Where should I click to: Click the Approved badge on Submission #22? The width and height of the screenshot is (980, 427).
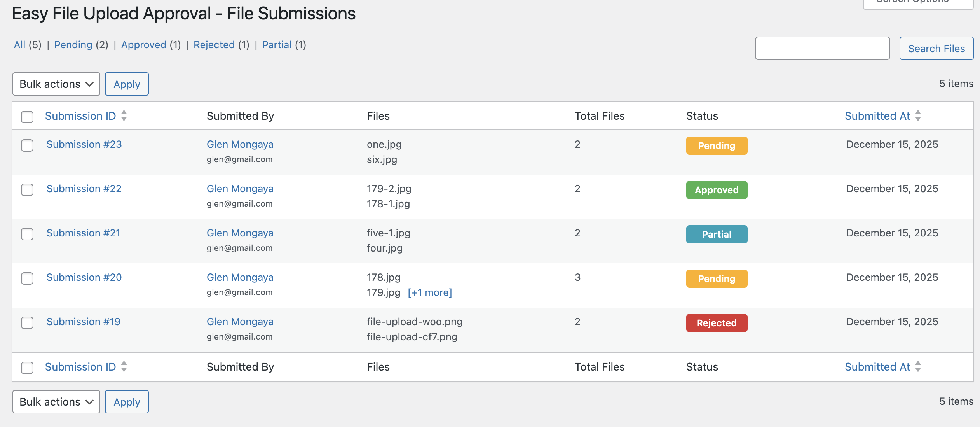[x=716, y=190]
